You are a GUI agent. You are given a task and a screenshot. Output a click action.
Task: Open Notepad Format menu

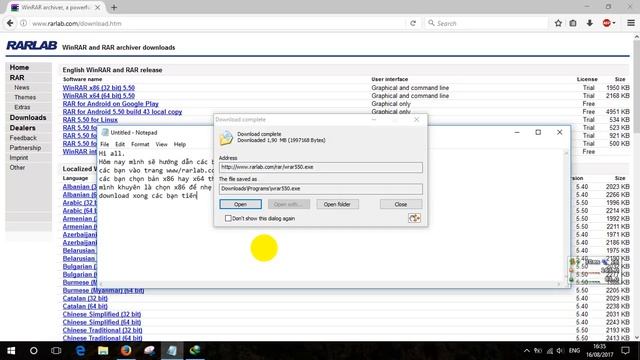click(x=140, y=144)
